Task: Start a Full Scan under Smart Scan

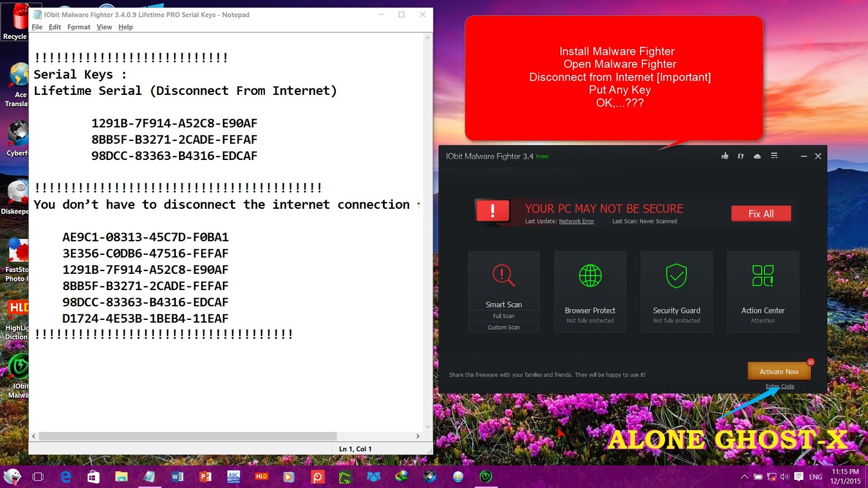Action: [x=503, y=316]
